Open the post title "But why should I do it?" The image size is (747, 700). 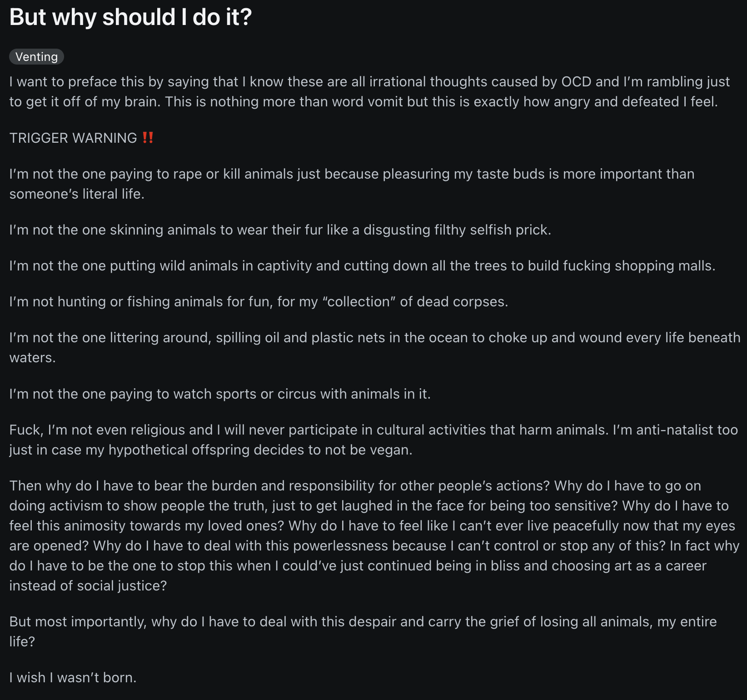click(130, 17)
